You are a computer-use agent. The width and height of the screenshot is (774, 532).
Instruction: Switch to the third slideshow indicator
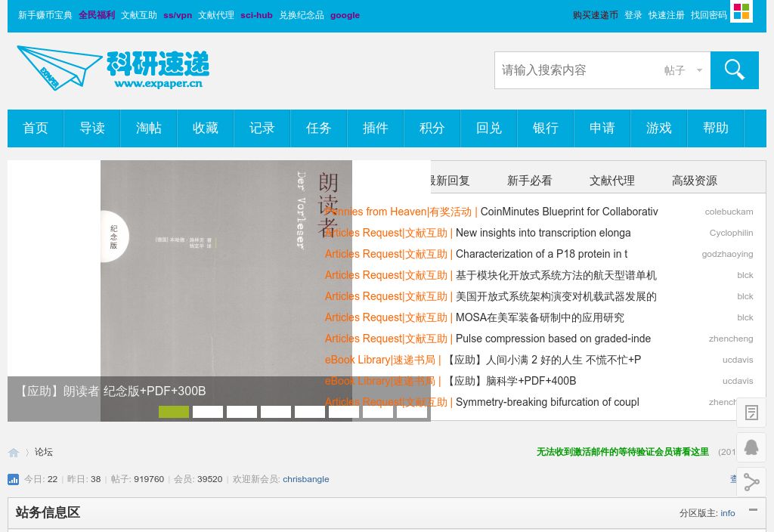pyautogui.click(x=242, y=412)
